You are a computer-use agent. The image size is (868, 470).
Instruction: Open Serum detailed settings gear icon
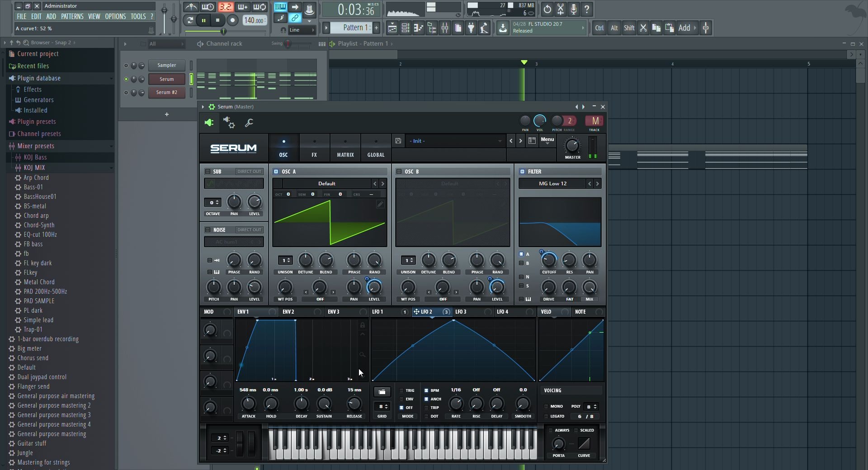point(229,122)
